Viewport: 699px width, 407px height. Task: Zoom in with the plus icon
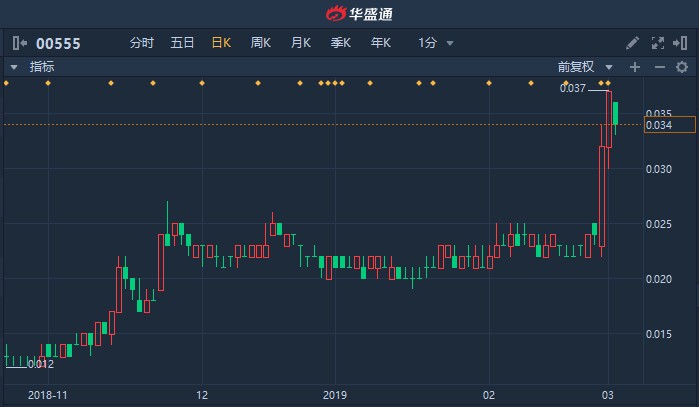[x=634, y=67]
